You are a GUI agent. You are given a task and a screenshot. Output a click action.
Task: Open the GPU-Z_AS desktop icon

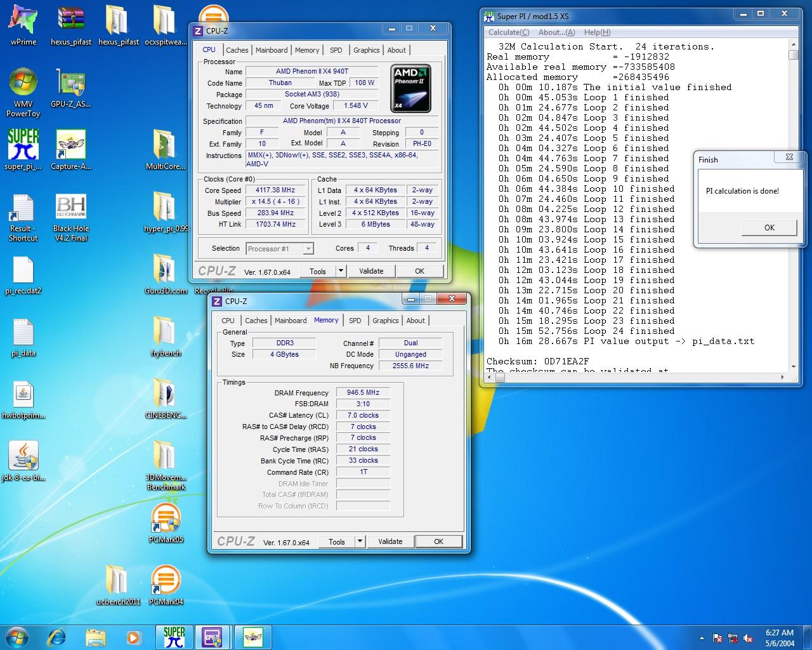click(70, 89)
